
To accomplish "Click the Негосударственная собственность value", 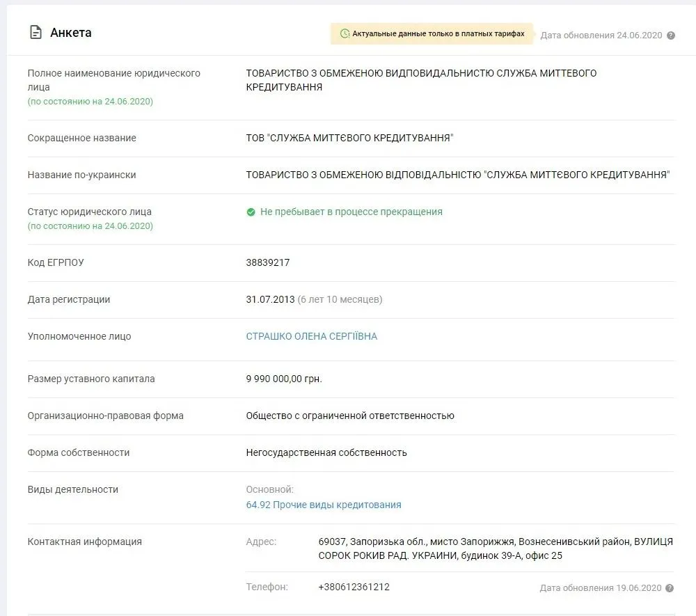I will tap(326, 452).
